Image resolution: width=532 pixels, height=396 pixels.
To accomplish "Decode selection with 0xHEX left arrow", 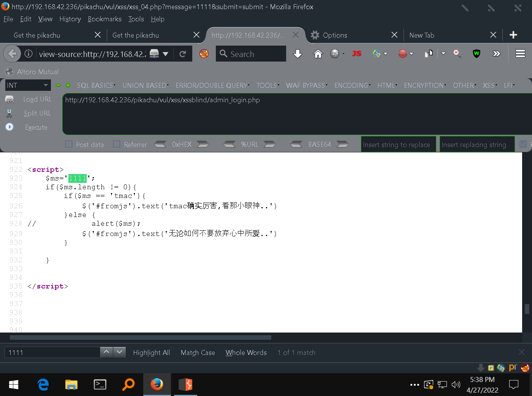I will pyautogui.click(x=160, y=144).
